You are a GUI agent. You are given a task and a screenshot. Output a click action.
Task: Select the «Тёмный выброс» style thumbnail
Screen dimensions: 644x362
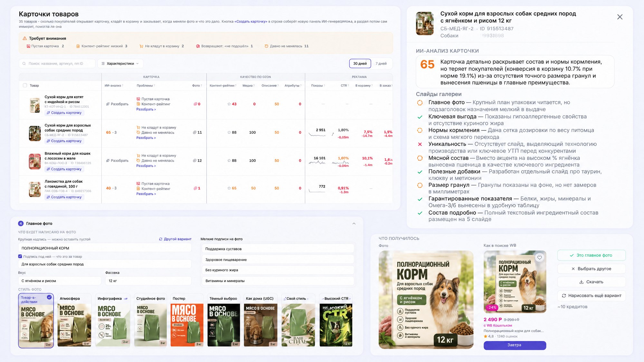click(223, 320)
